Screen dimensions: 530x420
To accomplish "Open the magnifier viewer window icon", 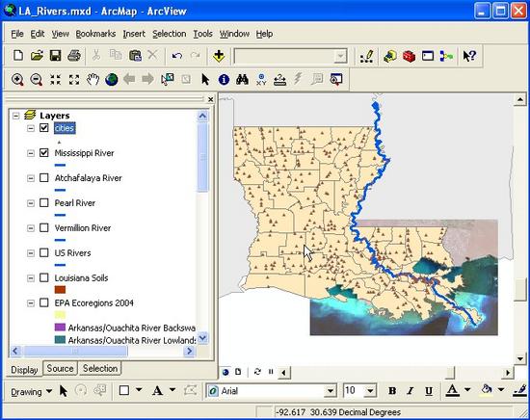I will 336,80.
